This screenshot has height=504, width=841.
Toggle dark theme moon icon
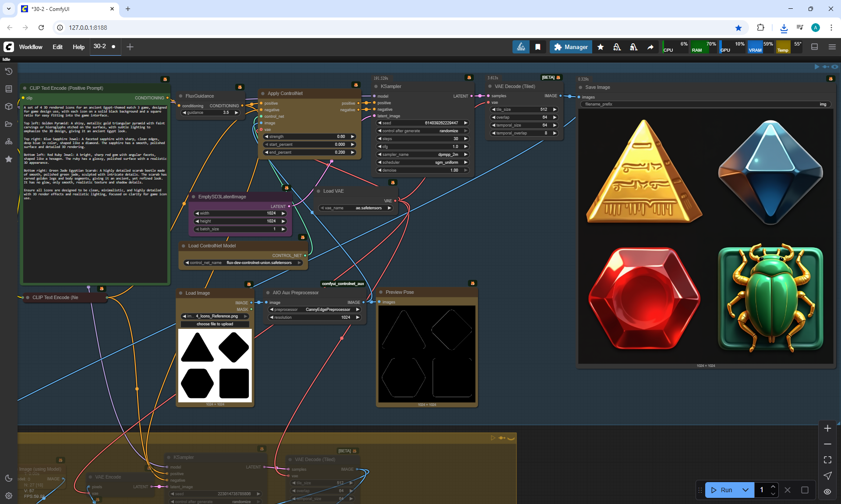(x=8, y=478)
